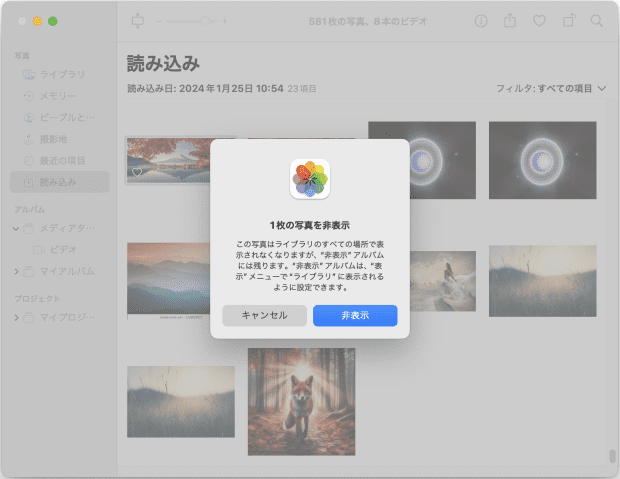
Task: Collapse the メディアタ… folder chevron
Action: pos(16,228)
